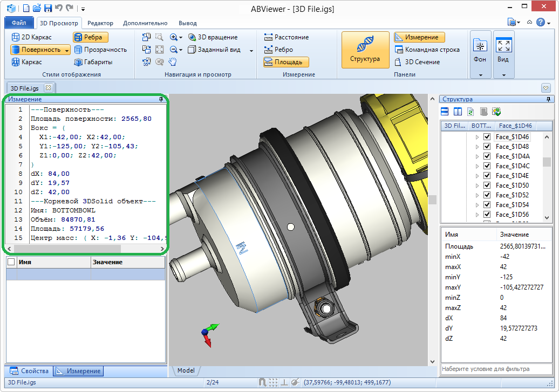The image size is (559, 392).
Task: Uncheck the Face_$1D48 checkbox
Action: [x=487, y=147]
